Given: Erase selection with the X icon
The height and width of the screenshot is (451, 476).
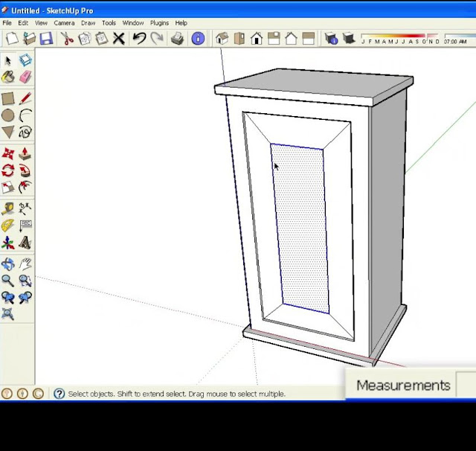Looking at the screenshot, I should coord(119,39).
